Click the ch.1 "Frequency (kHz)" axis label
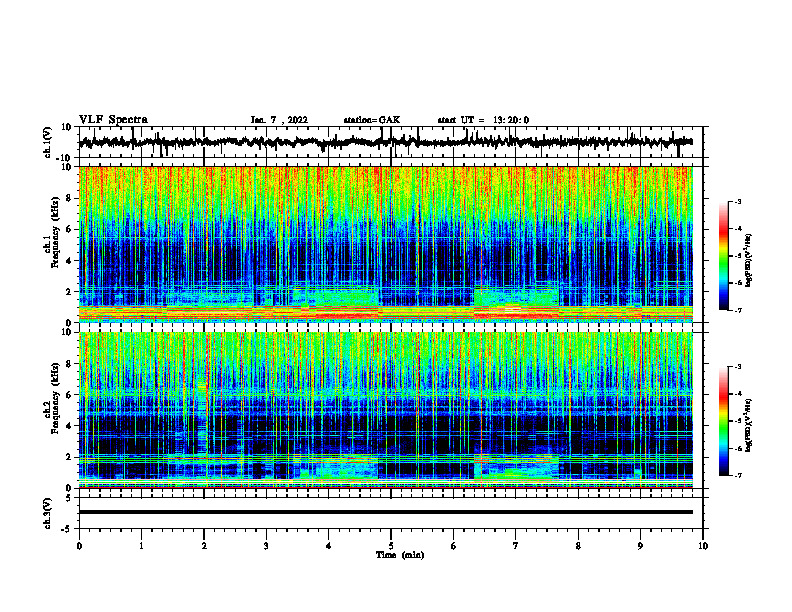The image size is (792, 612). click(56, 232)
